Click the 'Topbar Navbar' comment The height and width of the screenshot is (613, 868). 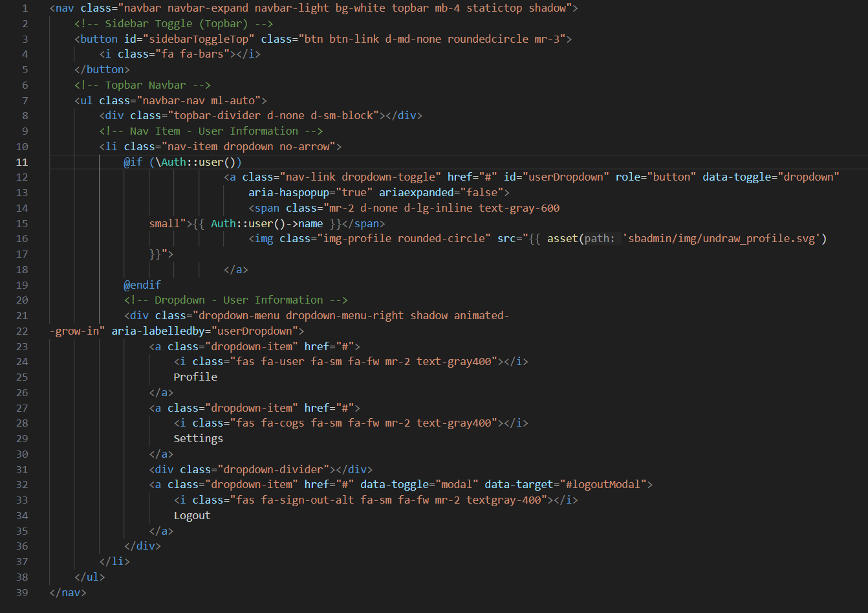142,85
